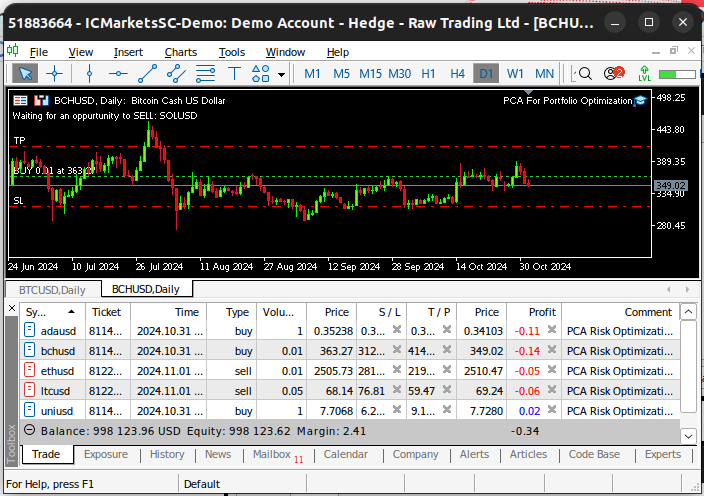Open the News tab

coord(218,455)
